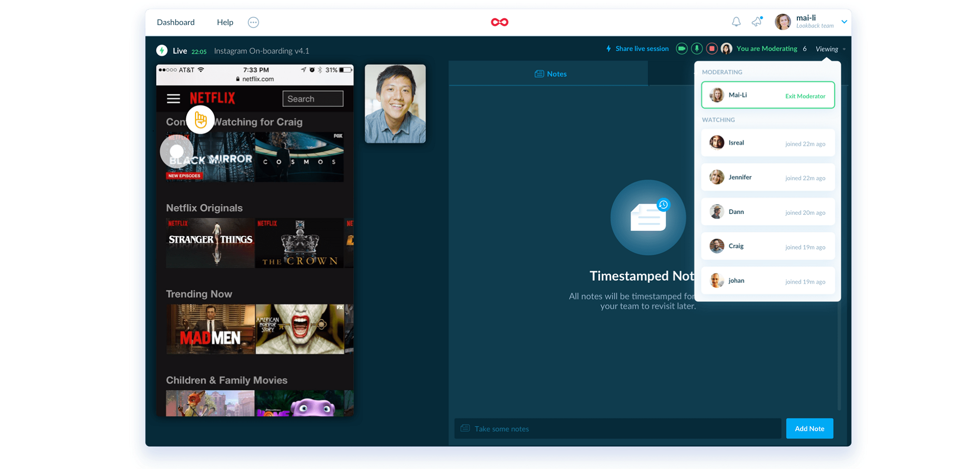Click the green Live lightning bolt icon

[x=162, y=51]
